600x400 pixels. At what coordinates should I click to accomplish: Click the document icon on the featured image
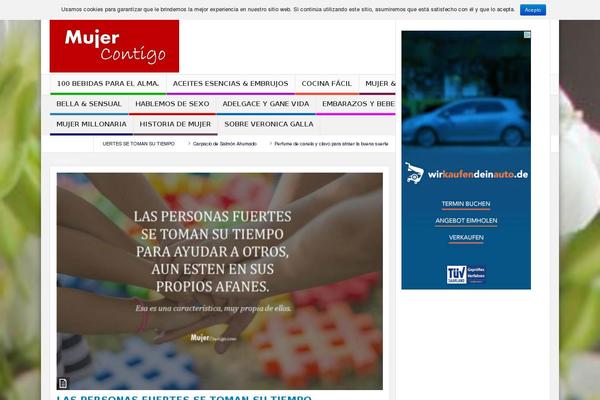[x=63, y=383]
